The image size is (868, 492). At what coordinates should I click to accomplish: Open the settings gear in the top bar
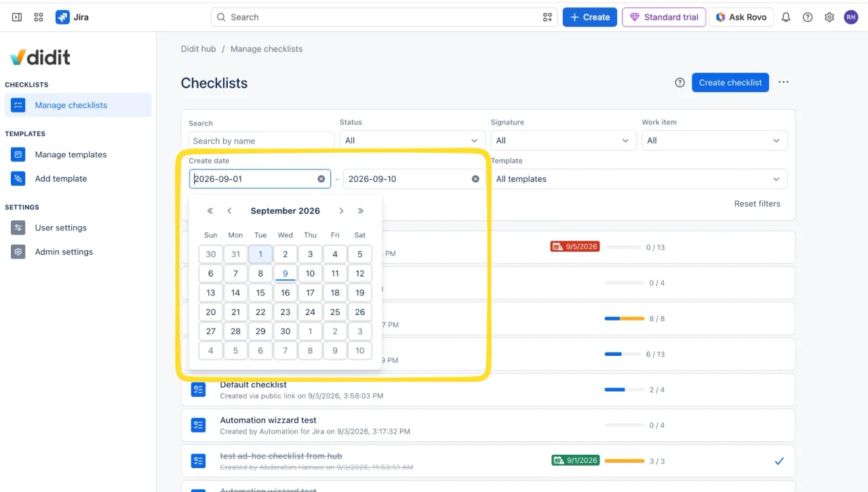tap(829, 17)
